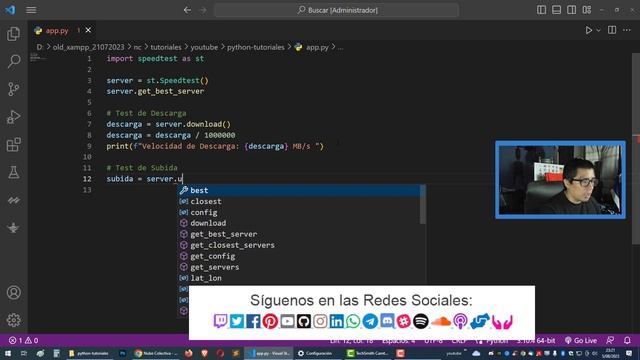Open the notifications bell in status bar
This screenshot has height=360, width=640.
tap(627, 340)
